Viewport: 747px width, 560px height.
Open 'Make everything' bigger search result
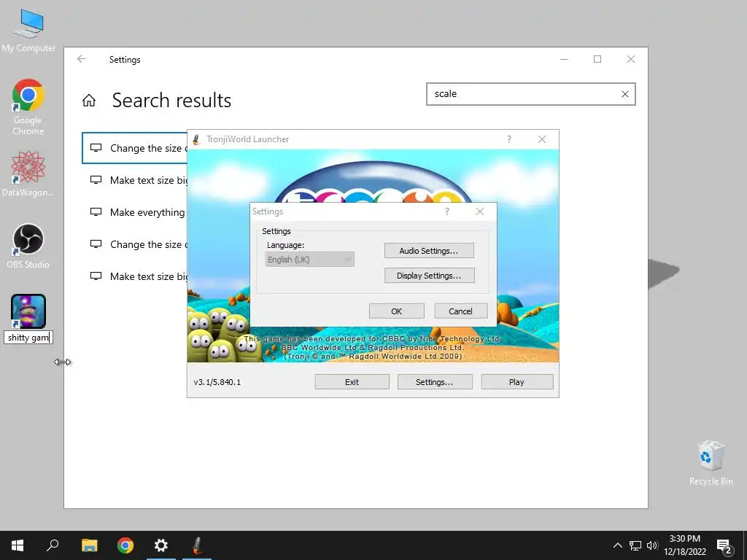135,212
